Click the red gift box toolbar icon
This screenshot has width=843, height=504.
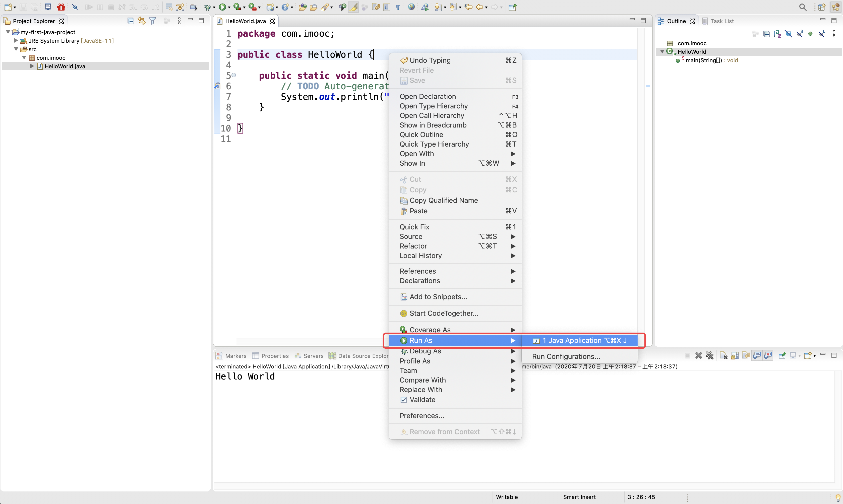(x=61, y=7)
